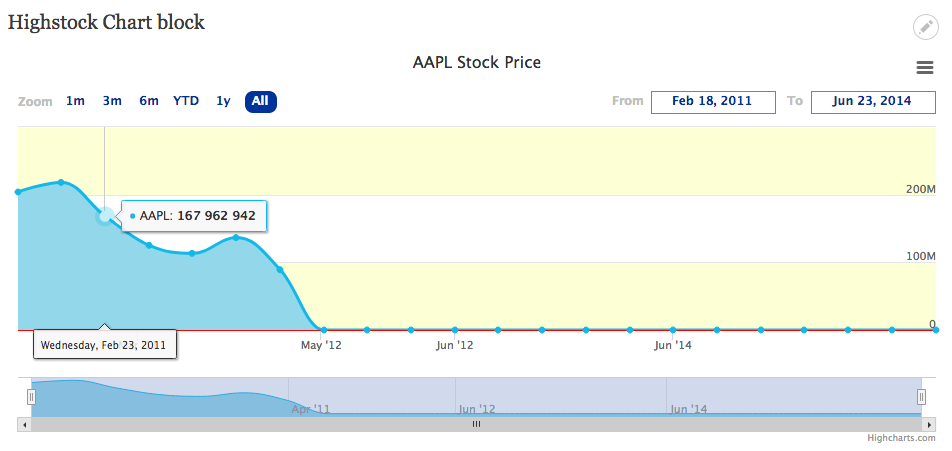Click the AAPL: 167 962 942 tooltip

tap(194, 215)
